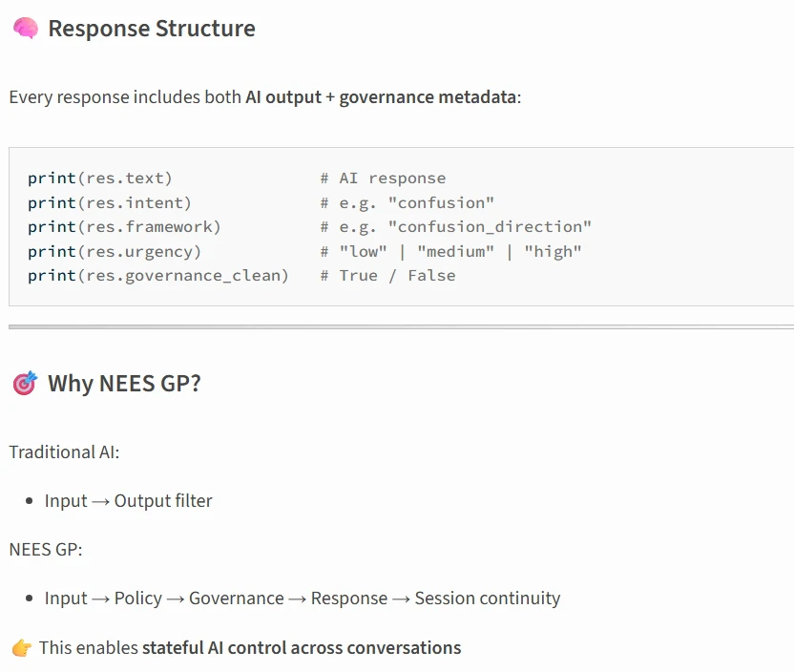Click the bold "AI output + governance metadata" text
The width and height of the screenshot is (794, 672).
(381, 97)
